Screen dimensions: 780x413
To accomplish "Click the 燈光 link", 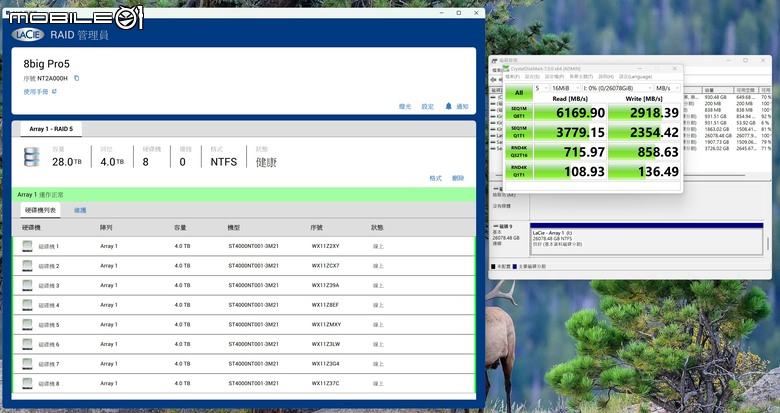I will click(x=405, y=106).
